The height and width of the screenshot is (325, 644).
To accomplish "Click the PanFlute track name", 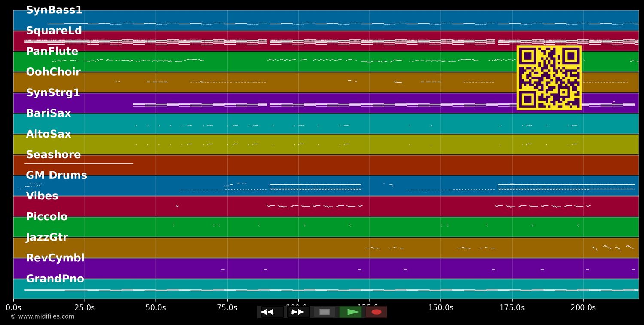I will point(52,52).
